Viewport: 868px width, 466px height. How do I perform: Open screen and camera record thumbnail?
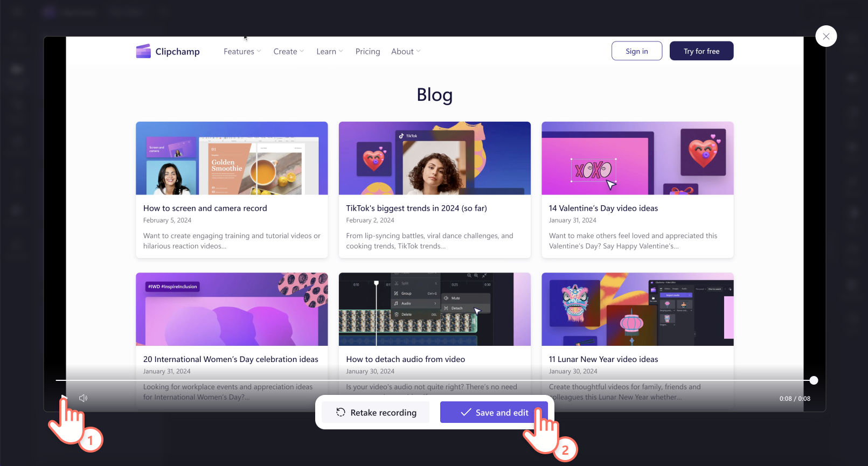tap(232, 158)
